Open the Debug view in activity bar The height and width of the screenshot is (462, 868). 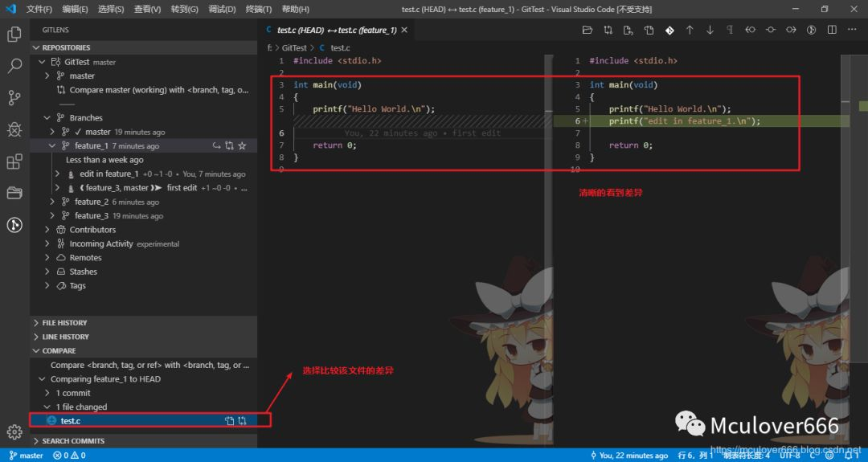pyautogui.click(x=14, y=129)
